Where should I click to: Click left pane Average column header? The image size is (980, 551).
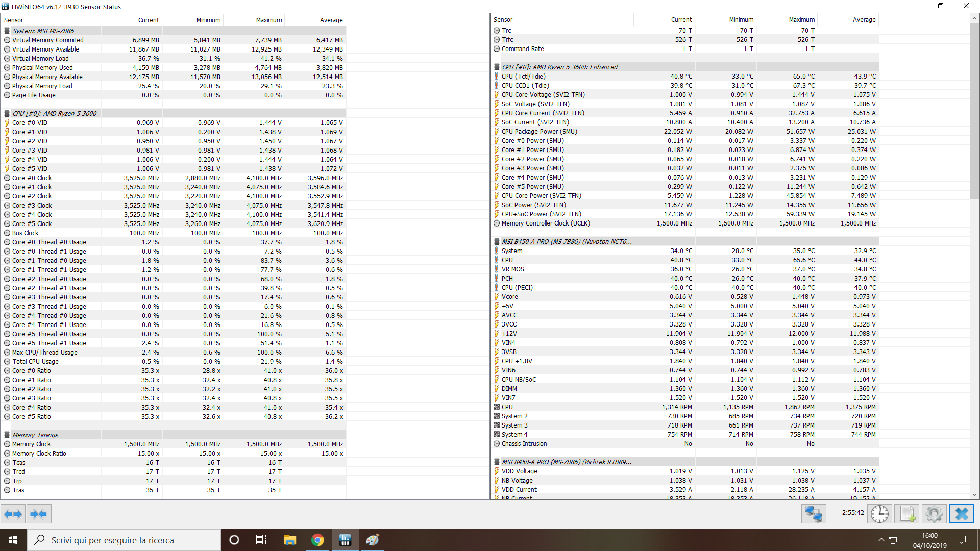[x=315, y=20]
